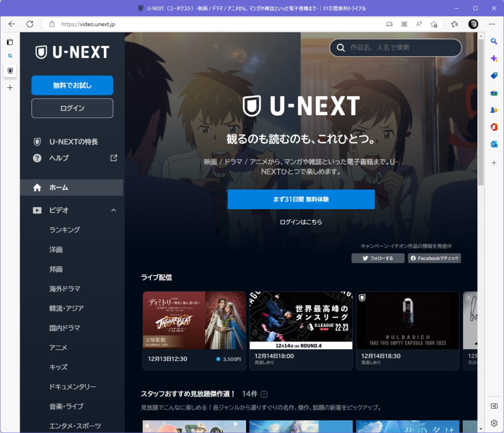This screenshot has width=504, height=433.
Task: Open アニメ category
Action: coord(58,347)
